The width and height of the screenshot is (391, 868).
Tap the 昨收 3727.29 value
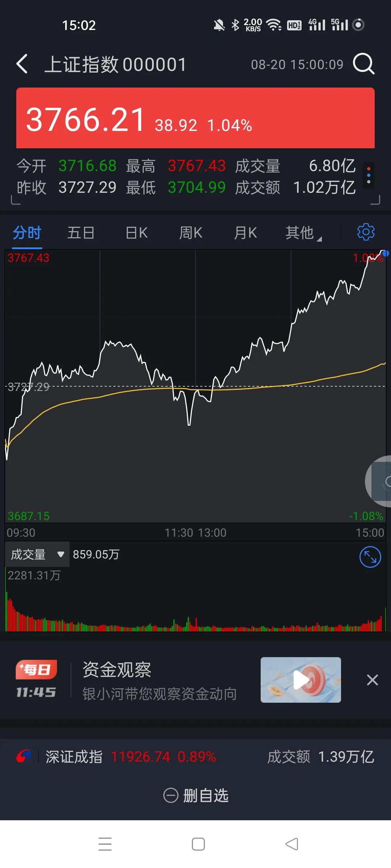87,187
